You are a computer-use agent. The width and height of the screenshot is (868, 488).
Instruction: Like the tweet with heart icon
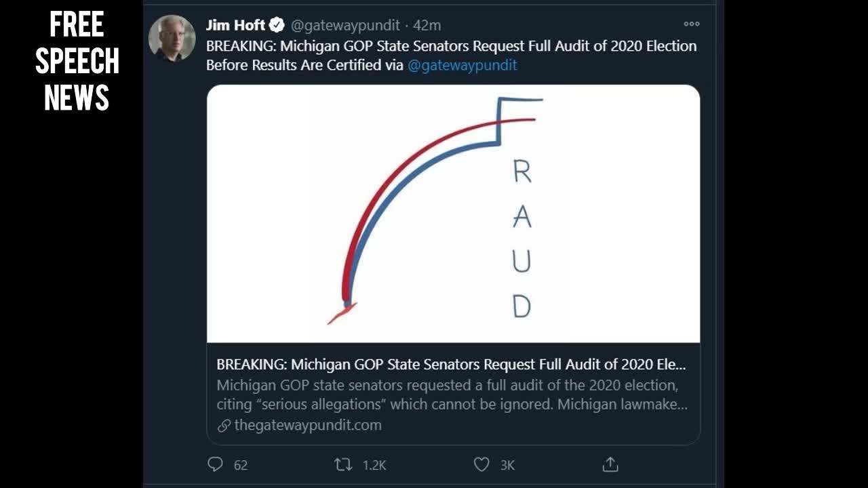(481, 464)
